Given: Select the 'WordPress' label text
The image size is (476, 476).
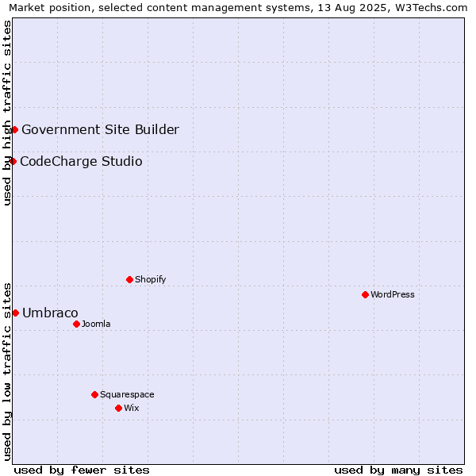Looking at the screenshot, I should [393, 294].
